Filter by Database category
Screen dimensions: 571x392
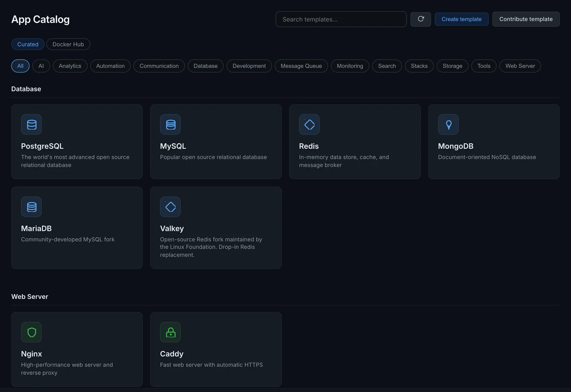tap(206, 66)
